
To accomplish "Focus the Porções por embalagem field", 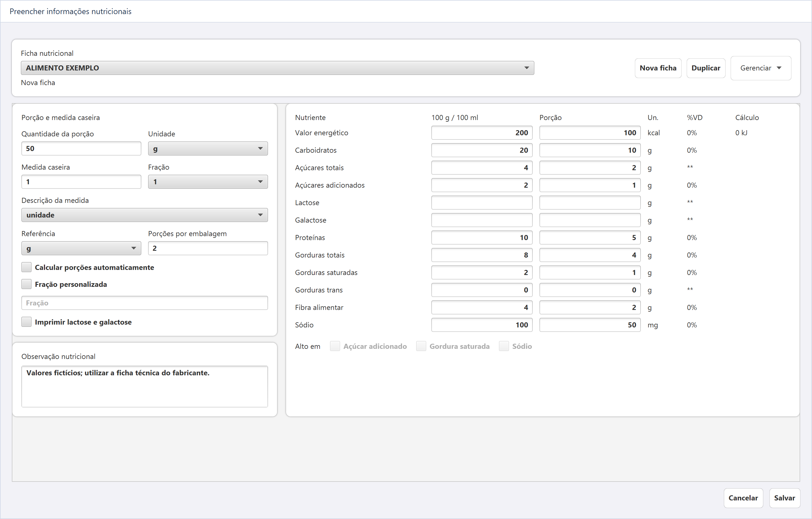I will [208, 248].
